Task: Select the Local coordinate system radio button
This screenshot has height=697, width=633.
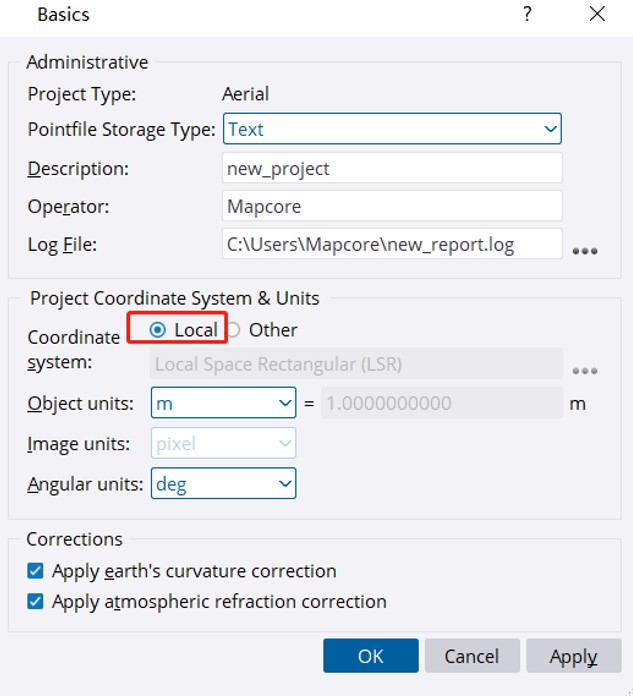Action: (158, 330)
